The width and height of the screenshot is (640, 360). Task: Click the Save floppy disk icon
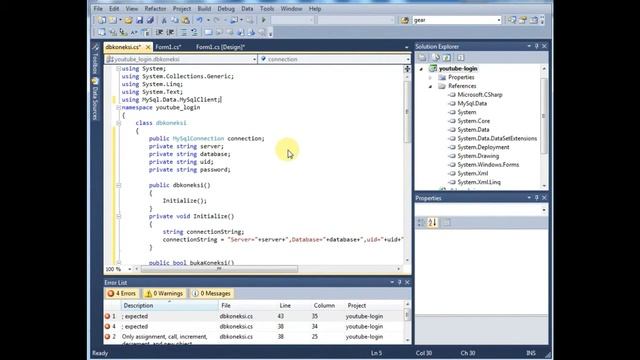(x=140, y=20)
